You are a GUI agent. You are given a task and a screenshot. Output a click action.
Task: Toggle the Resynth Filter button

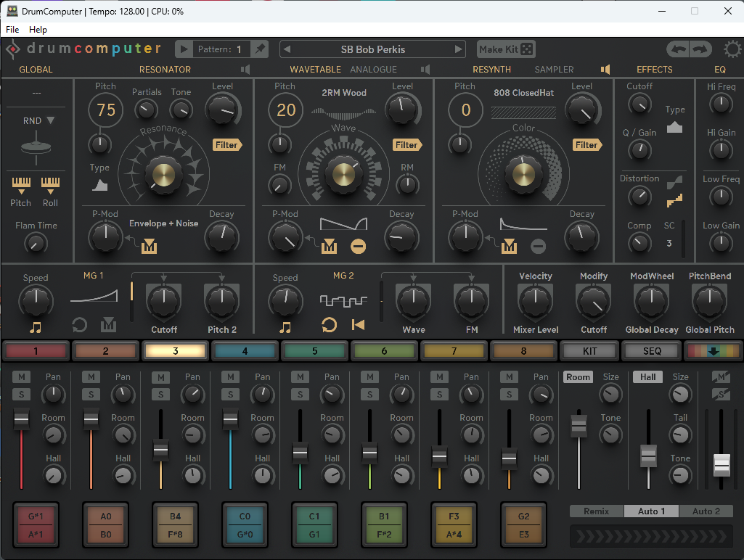587,144
